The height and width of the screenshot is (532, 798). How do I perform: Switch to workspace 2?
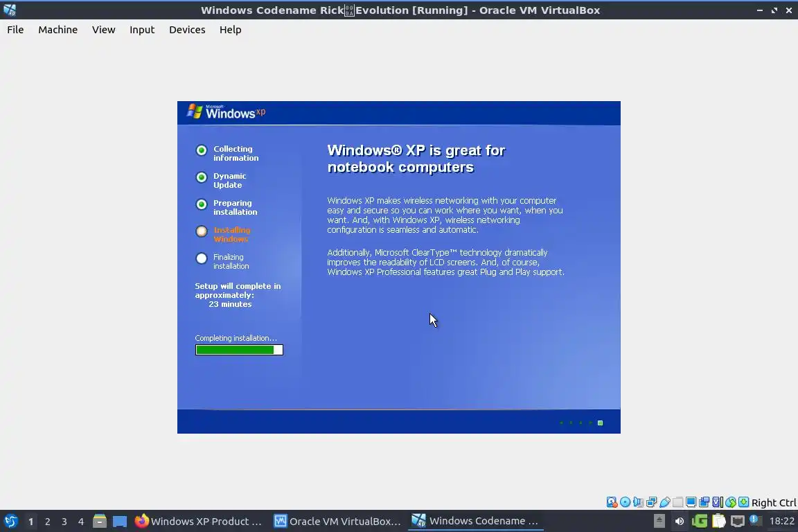47,522
